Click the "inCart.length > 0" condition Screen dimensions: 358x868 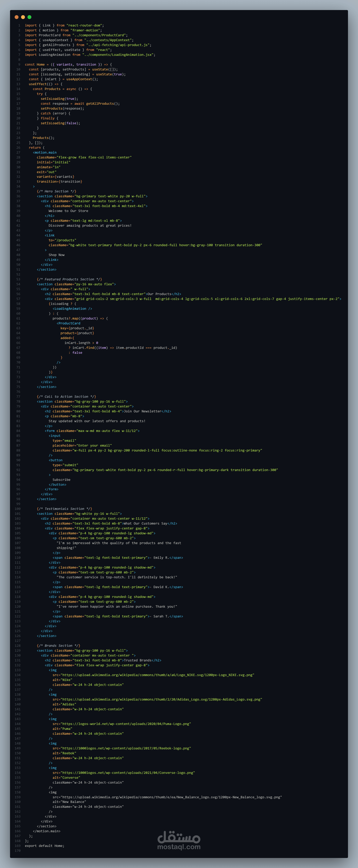tap(81, 343)
